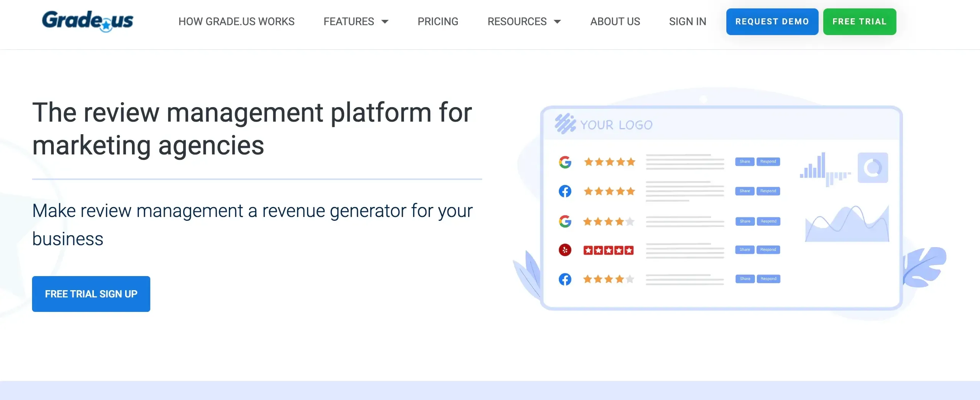980x400 pixels.
Task: Click the revenue generator subheading text
Action: pyautogui.click(x=252, y=225)
